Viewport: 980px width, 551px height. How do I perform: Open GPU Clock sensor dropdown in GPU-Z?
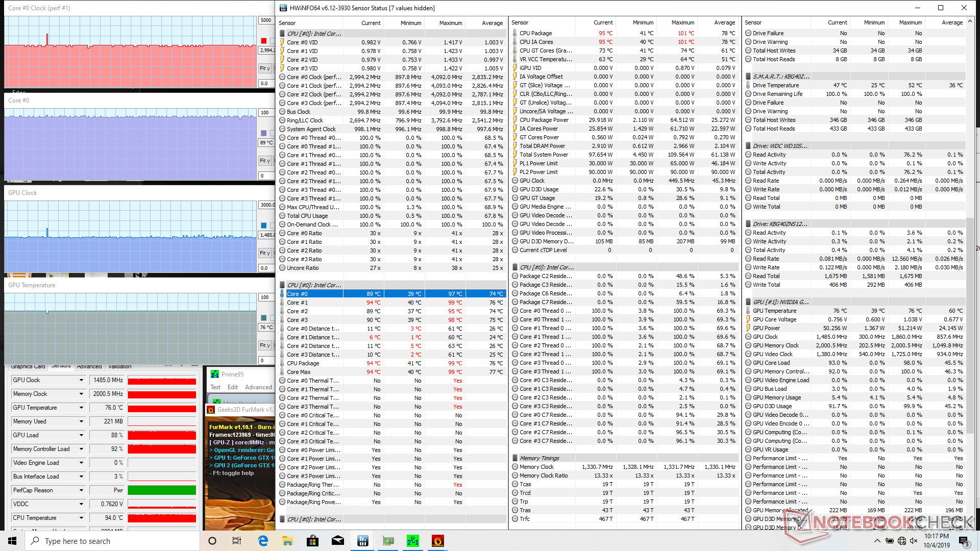pyautogui.click(x=81, y=380)
